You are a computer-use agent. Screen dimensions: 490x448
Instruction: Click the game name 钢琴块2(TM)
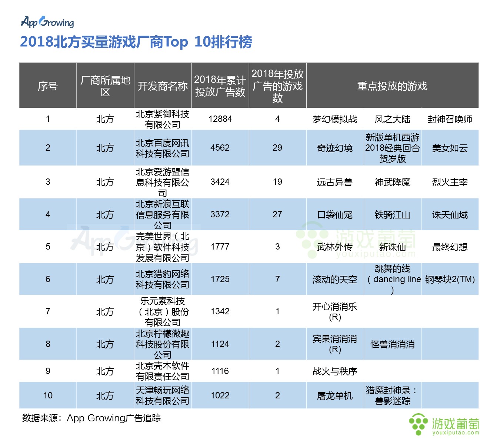(x=450, y=280)
